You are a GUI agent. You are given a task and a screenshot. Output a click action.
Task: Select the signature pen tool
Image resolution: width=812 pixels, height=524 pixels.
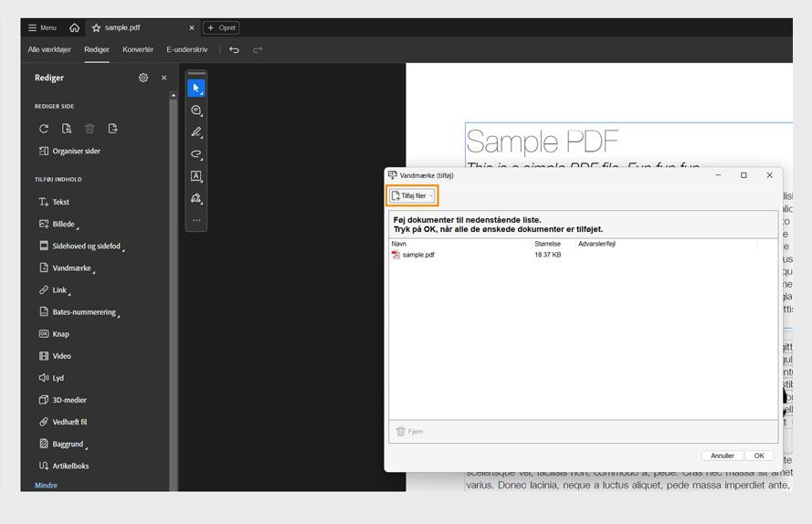point(196,198)
